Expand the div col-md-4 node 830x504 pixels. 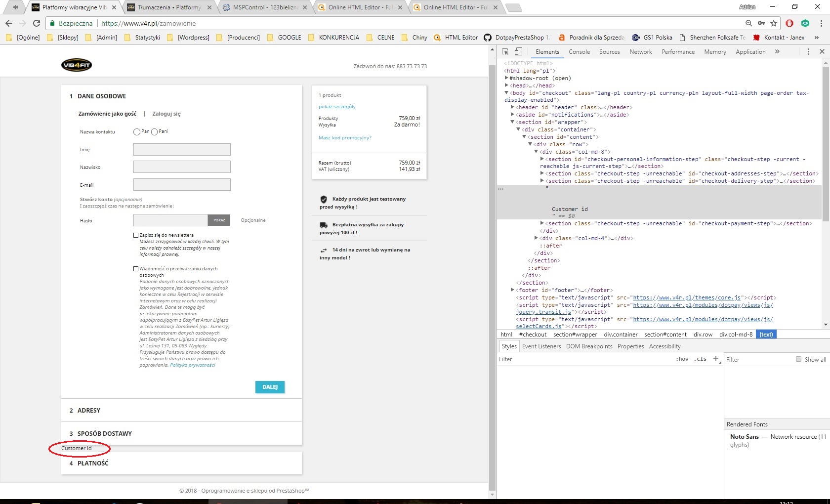point(537,238)
